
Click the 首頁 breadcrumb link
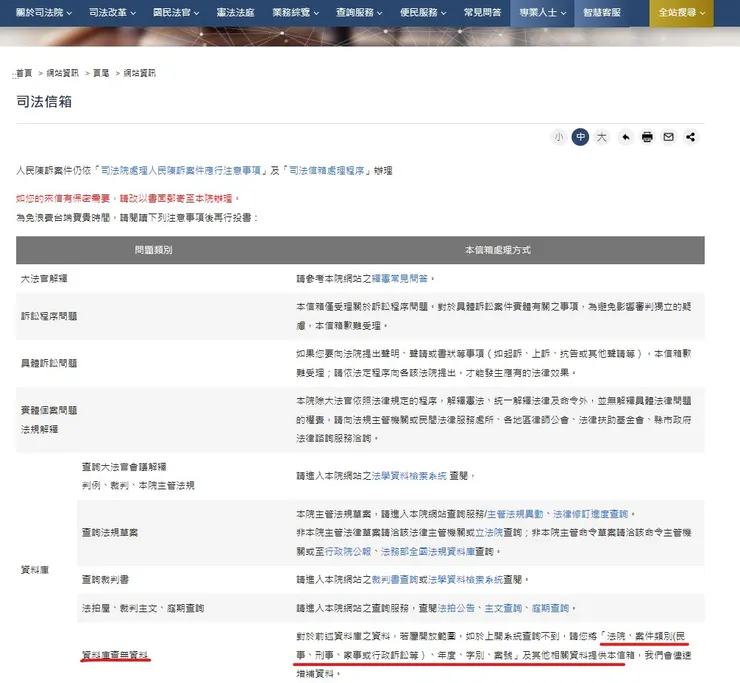[x=24, y=73]
